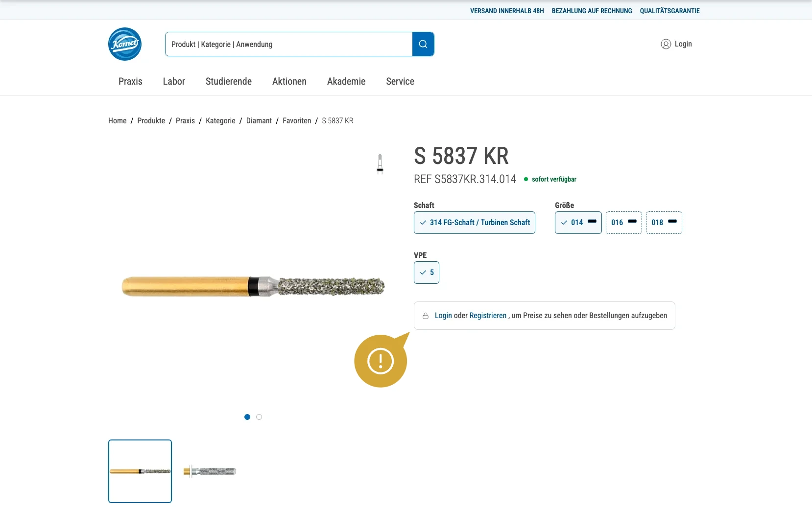Go to Produkte breadcrumb
This screenshot has height=507, width=812.
(x=151, y=120)
